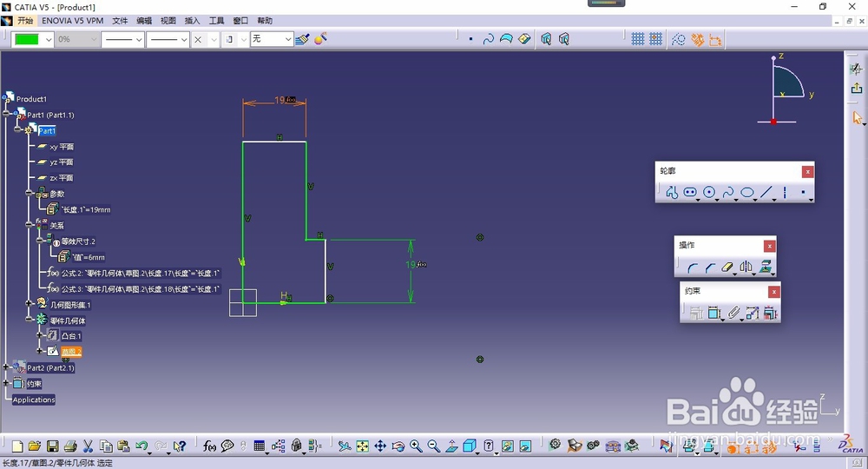
Task: Open the 视图 menu
Action: (x=168, y=21)
